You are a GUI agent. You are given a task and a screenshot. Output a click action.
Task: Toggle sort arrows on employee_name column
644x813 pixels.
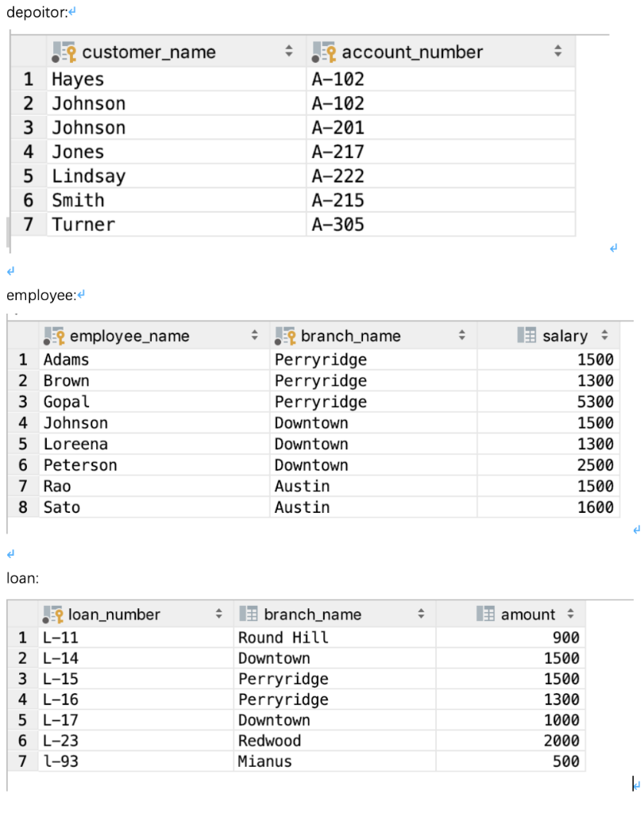[255, 336]
